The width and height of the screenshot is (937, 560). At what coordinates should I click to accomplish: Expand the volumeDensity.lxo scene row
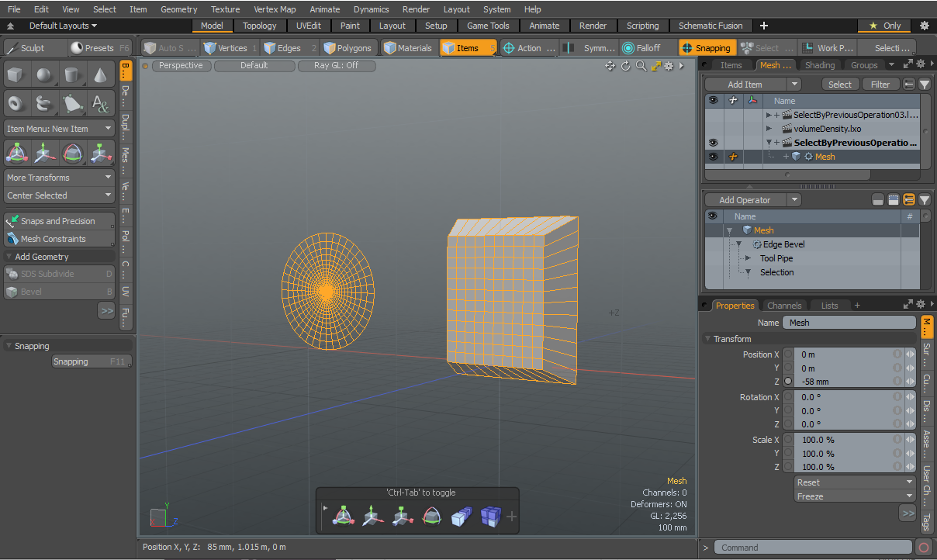[769, 129]
